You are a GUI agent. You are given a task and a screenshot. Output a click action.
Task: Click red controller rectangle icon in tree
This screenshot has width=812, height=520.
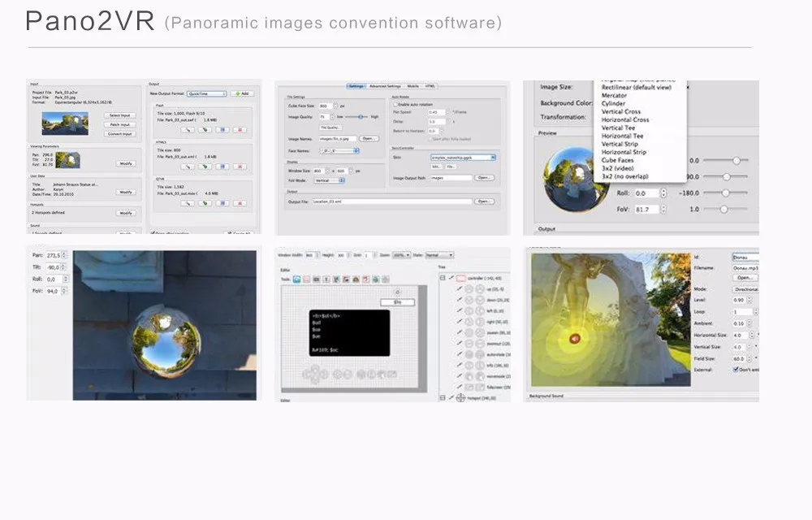tap(461, 278)
